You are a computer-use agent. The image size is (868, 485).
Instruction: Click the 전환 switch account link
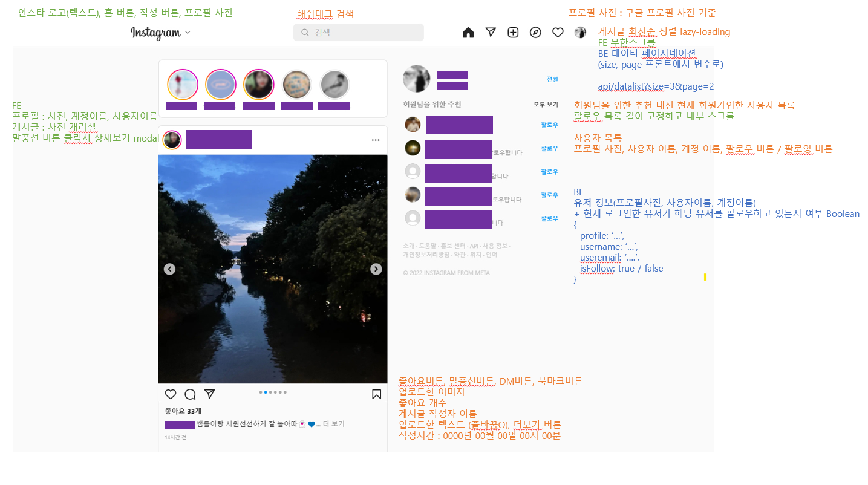[553, 79]
